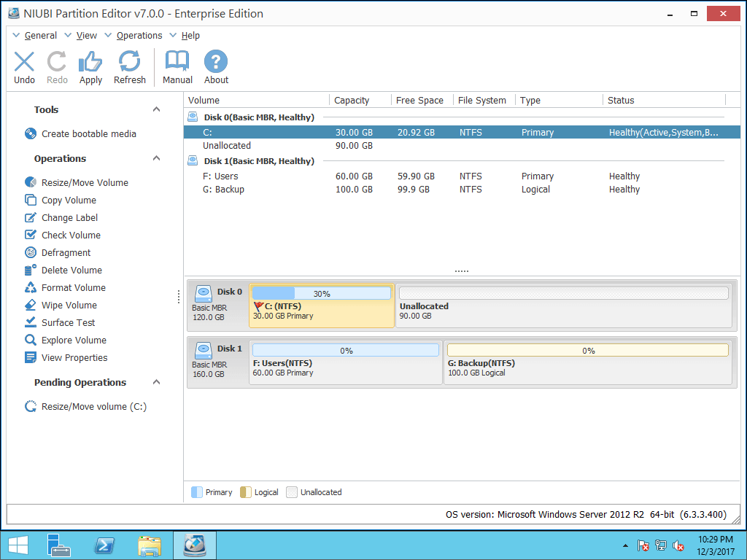
Task: Click the Wipe Volume eraser icon
Action: click(31, 305)
